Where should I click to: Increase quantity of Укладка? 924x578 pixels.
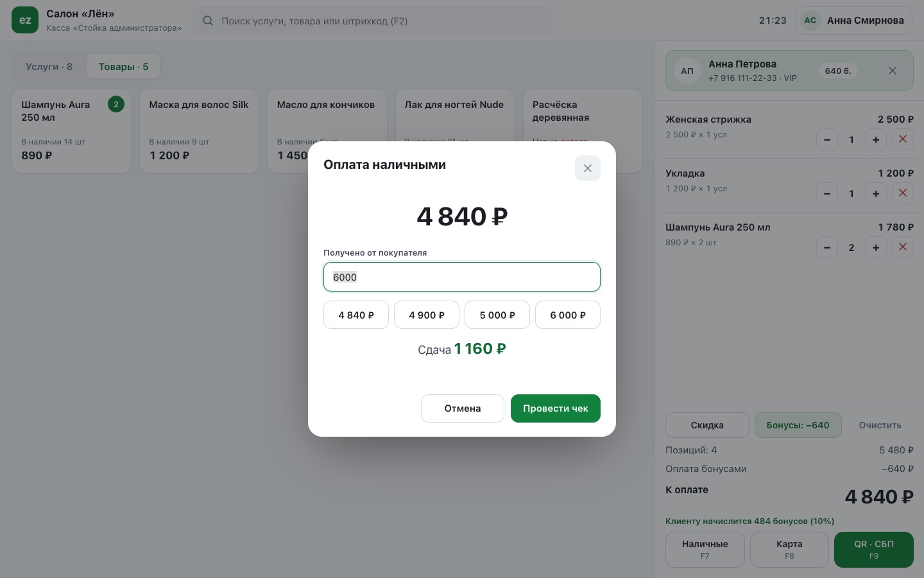pyautogui.click(x=876, y=193)
